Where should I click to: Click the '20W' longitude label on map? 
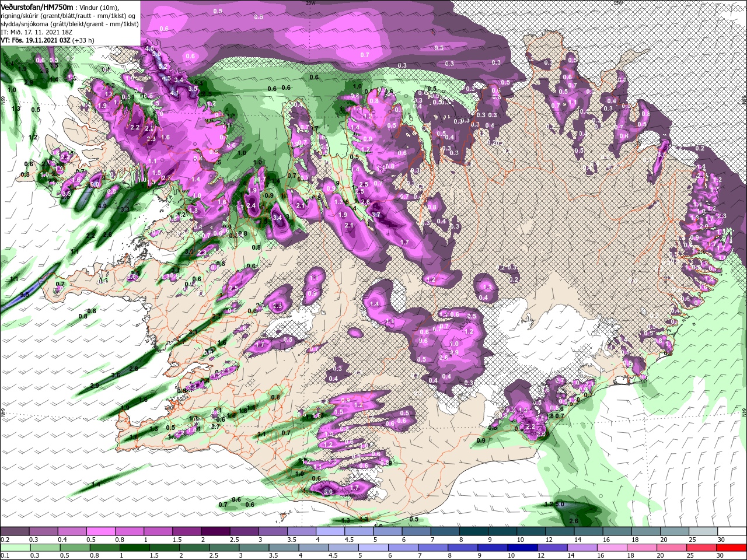(x=310, y=3)
